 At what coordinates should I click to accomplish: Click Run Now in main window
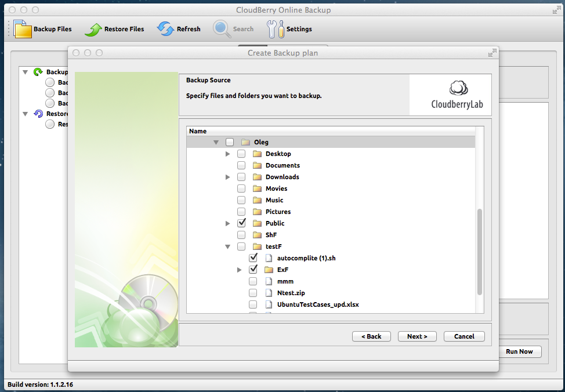pos(519,351)
